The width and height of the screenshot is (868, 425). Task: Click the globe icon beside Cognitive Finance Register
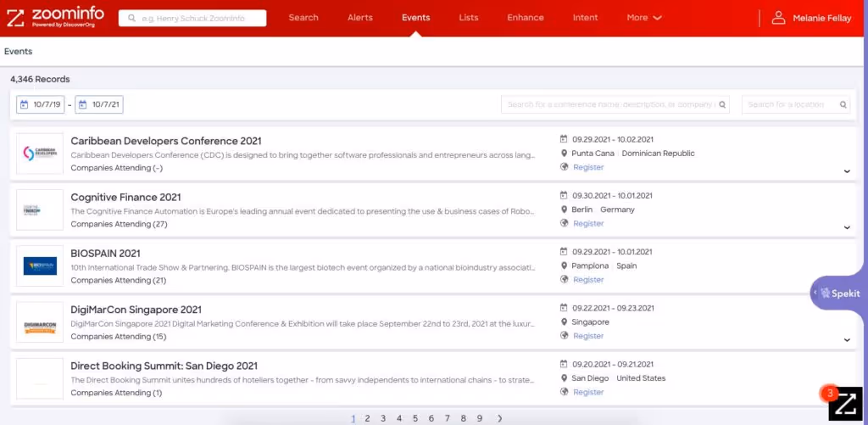[564, 223]
